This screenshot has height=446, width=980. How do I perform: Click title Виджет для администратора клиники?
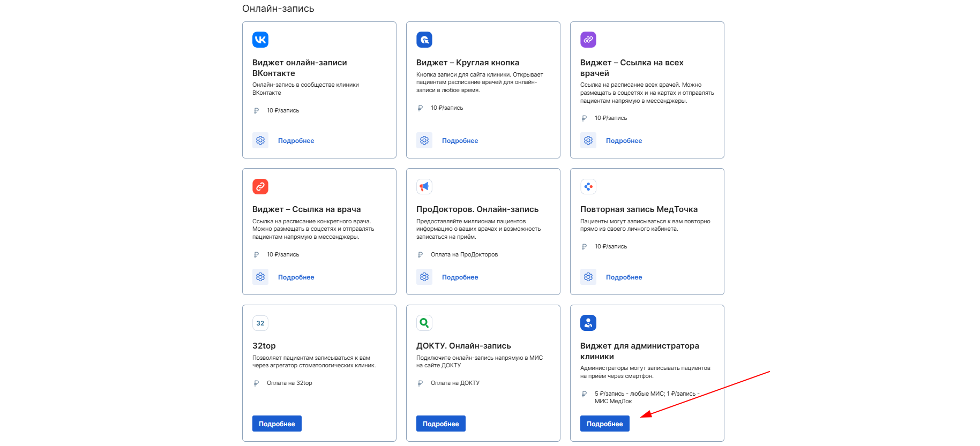(640, 351)
